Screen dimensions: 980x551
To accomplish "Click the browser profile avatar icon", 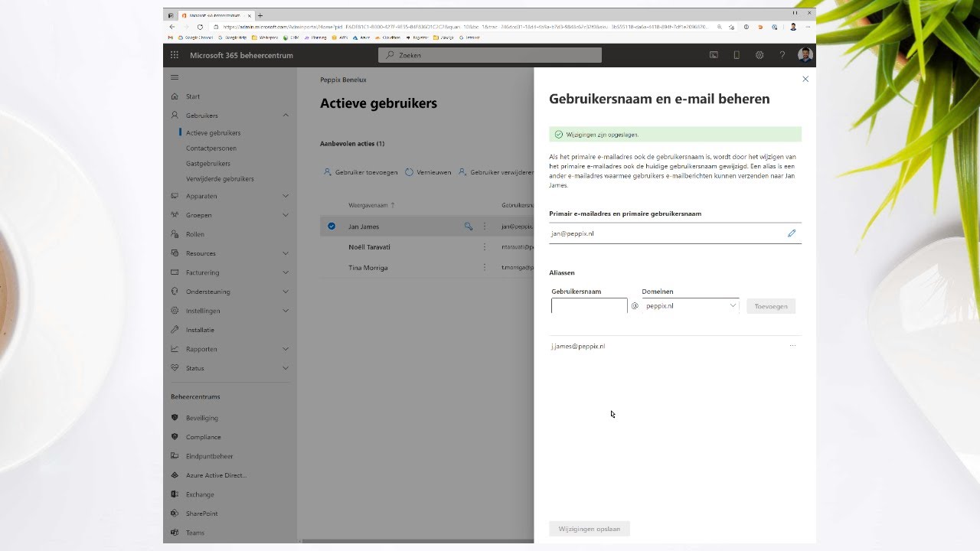I will pos(793,27).
